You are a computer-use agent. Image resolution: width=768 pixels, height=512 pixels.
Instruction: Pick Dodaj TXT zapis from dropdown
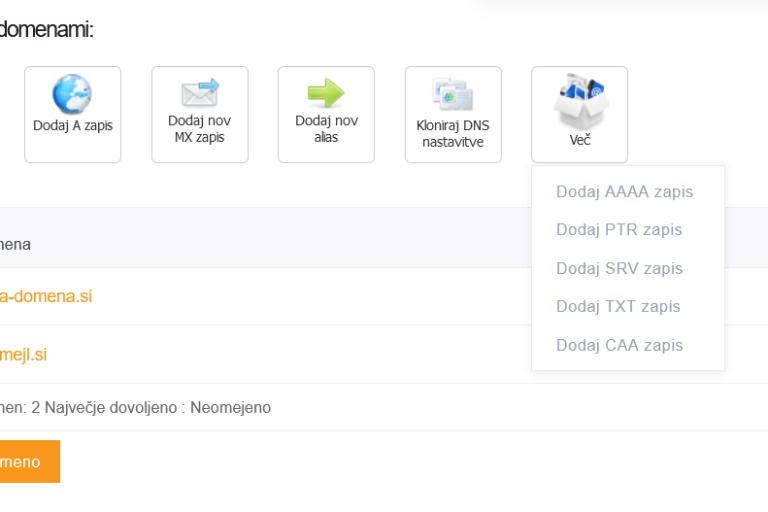(x=618, y=306)
